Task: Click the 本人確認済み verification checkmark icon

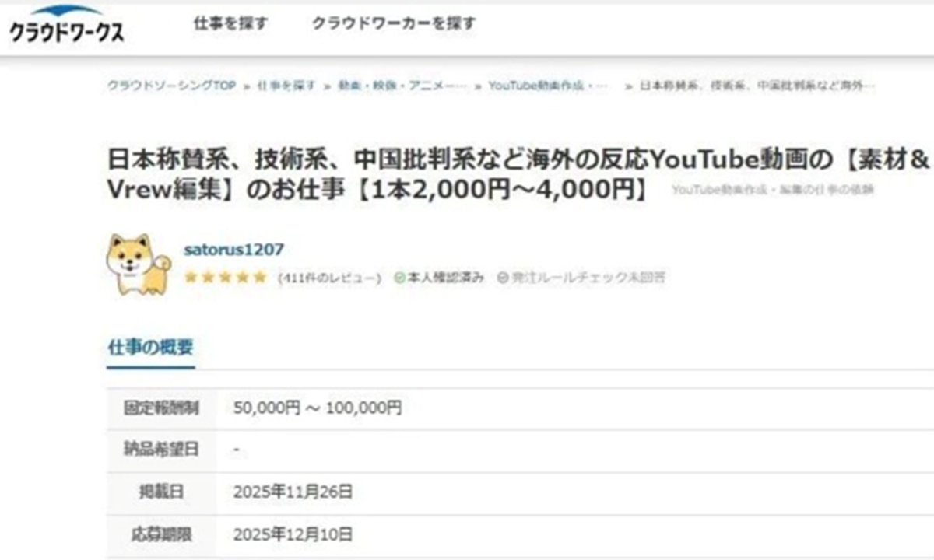Action: click(x=399, y=275)
